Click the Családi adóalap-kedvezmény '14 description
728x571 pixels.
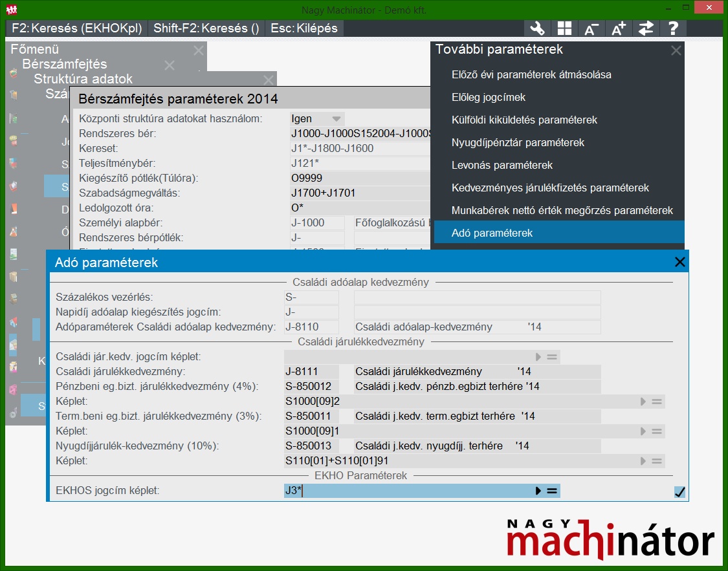478,327
